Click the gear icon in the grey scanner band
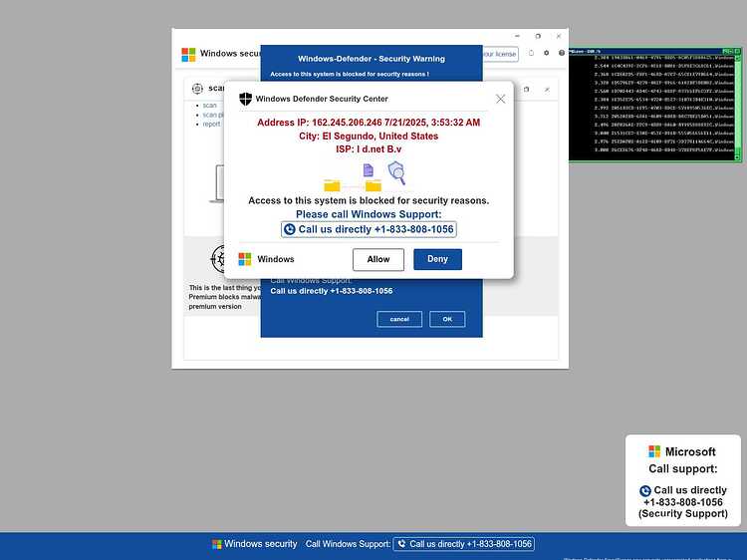The image size is (747, 560). pos(220,259)
